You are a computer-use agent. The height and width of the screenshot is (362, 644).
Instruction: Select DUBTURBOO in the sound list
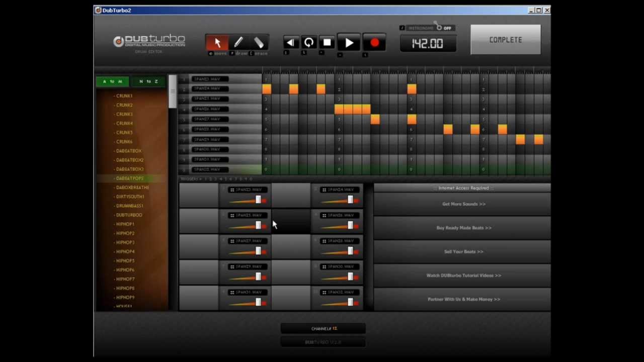coord(129,215)
